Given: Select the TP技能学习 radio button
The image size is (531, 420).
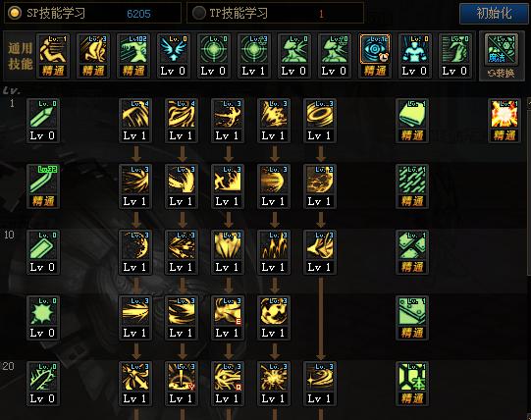Looking at the screenshot, I should pos(199,13).
